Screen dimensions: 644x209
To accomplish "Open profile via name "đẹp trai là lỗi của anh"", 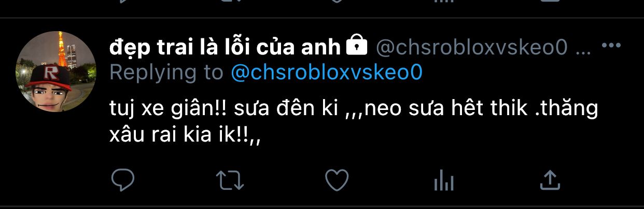I will tap(226, 48).
